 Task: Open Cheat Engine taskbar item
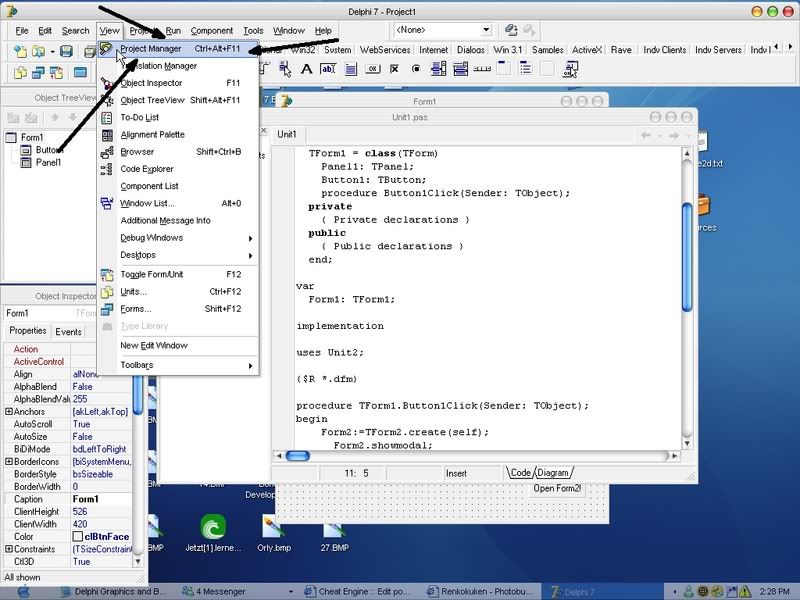[366, 591]
